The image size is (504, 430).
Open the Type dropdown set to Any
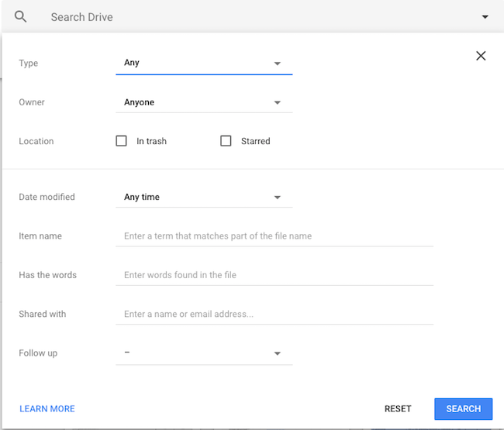(x=204, y=64)
